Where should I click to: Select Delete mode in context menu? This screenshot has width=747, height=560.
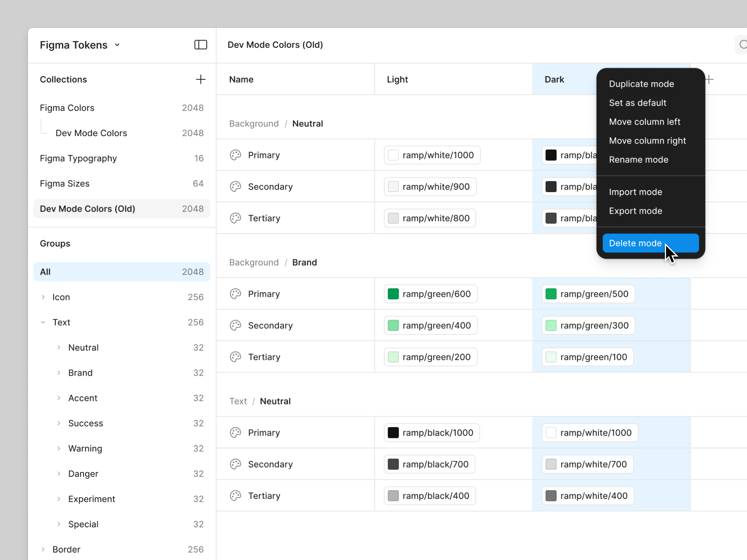635,243
